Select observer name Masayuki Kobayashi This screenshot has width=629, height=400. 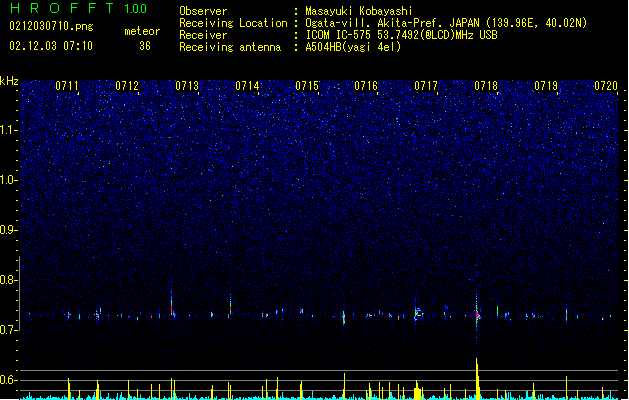(359, 11)
